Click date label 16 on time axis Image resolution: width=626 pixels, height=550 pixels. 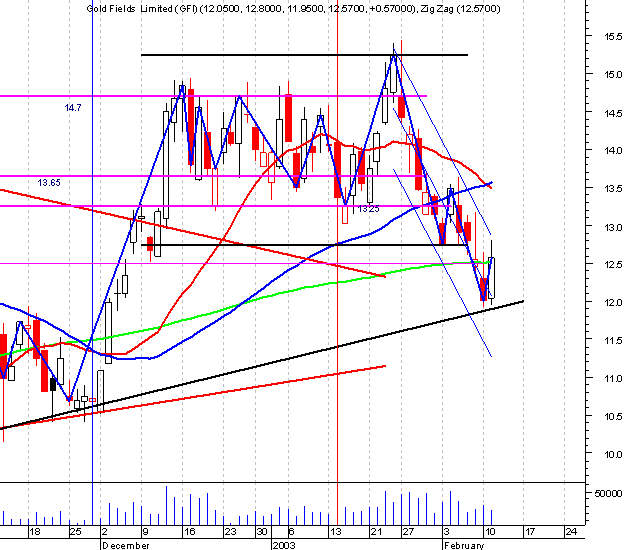click(x=190, y=532)
